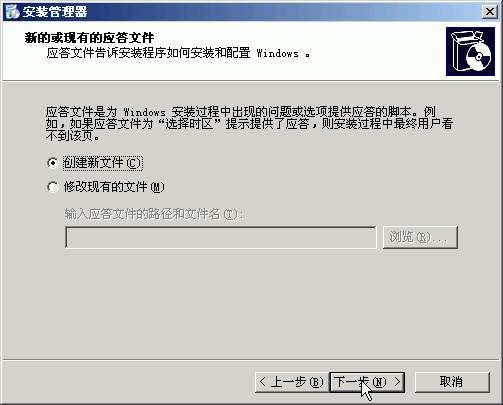Image resolution: width=503 pixels, height=405 pixels.
Task: Click the 输入应答文件的路径和文件名 label
Action: pyautogui.click(x=154, y=214)
